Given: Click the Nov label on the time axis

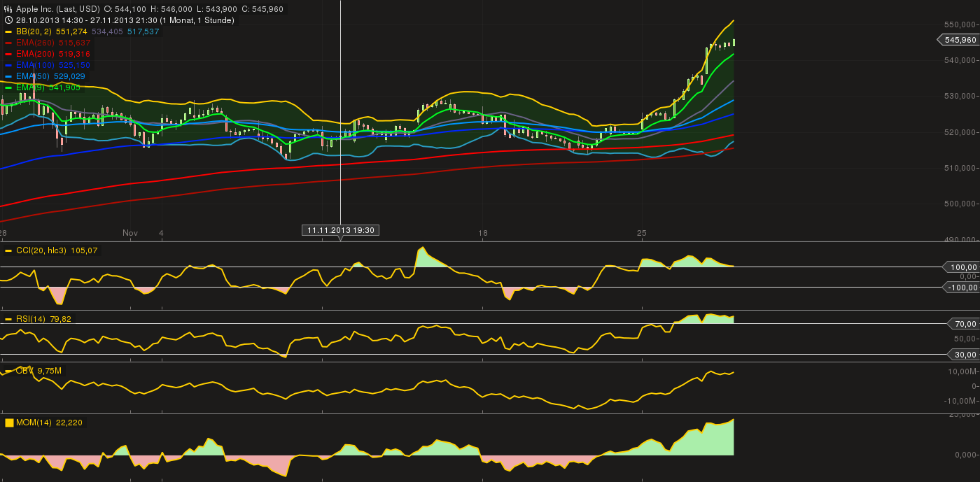Looking at the screenshot, I should click(129, 233).
